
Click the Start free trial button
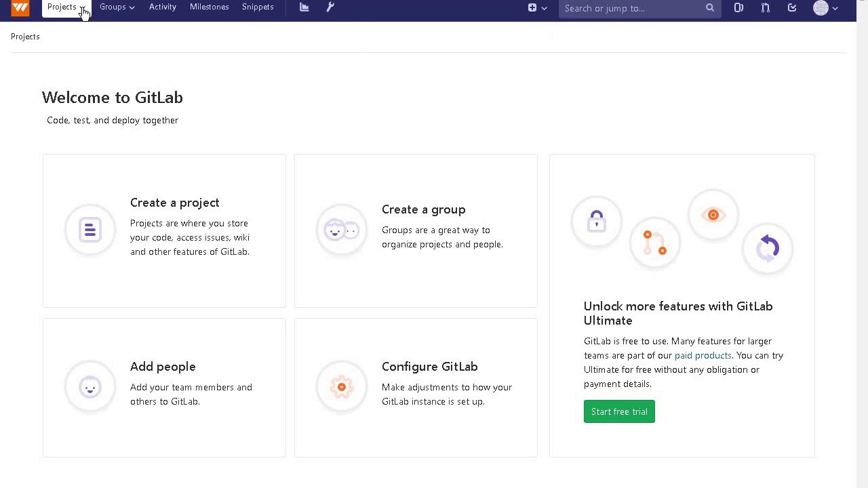(619, 411)
